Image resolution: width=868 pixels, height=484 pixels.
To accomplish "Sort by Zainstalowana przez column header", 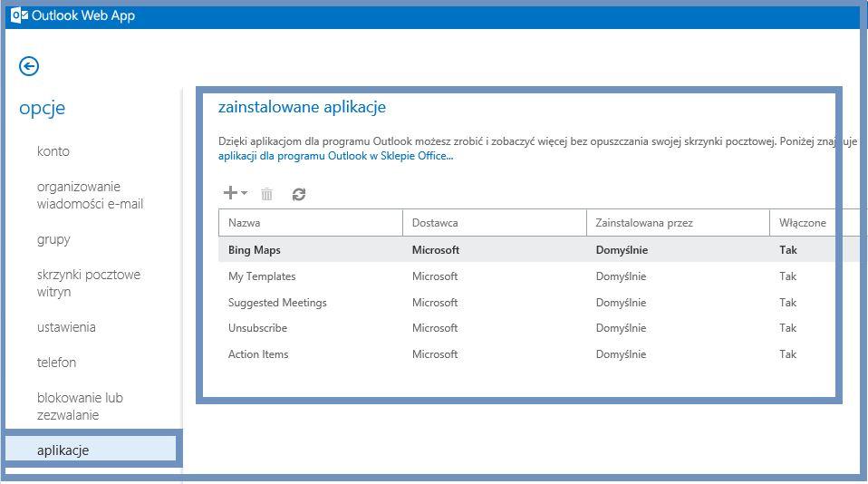I will 678,223.
